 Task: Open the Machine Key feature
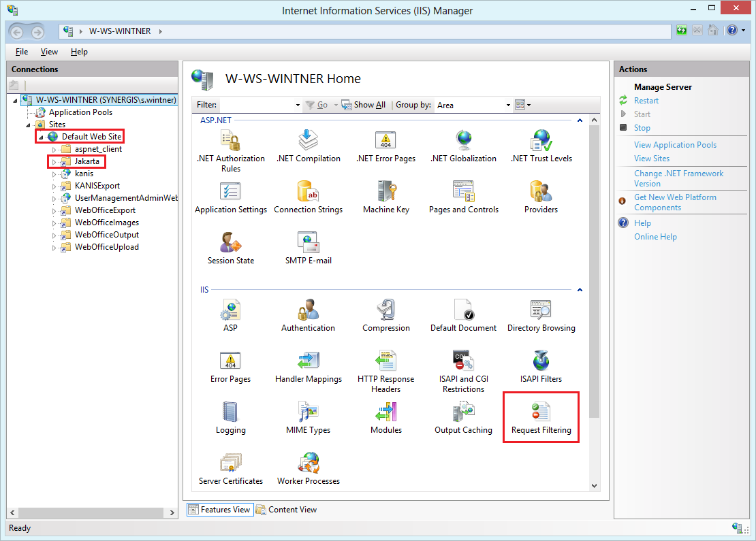pyautogui.click(x=385, y=197)
